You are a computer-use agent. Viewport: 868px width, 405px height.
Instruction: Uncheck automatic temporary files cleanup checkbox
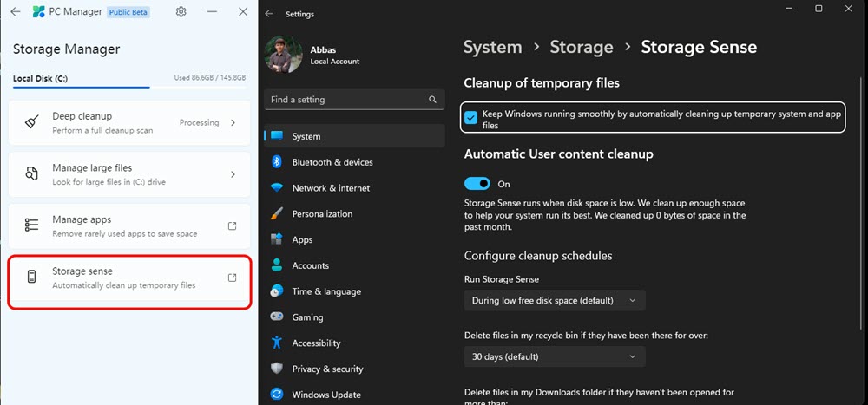point(471,117)
